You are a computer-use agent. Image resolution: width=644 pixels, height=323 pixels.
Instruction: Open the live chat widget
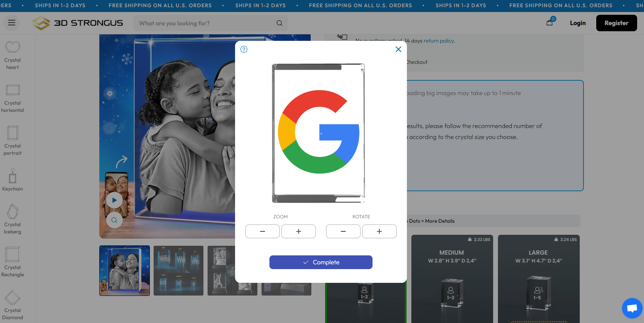coord(632,308)
